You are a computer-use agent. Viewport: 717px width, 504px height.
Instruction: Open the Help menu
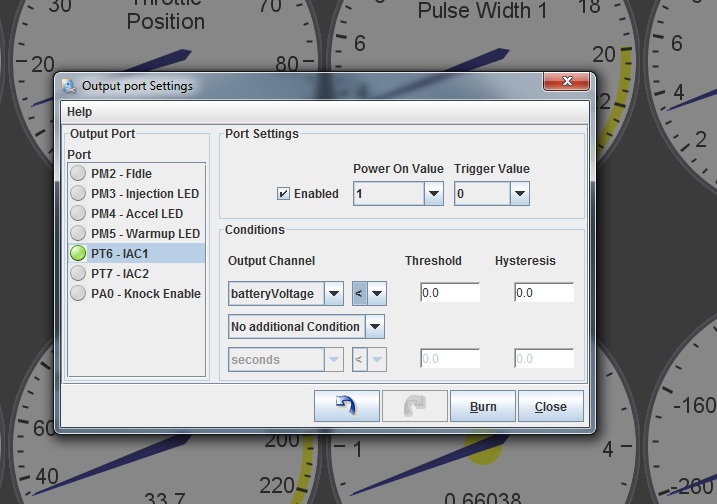click(79, 112)
